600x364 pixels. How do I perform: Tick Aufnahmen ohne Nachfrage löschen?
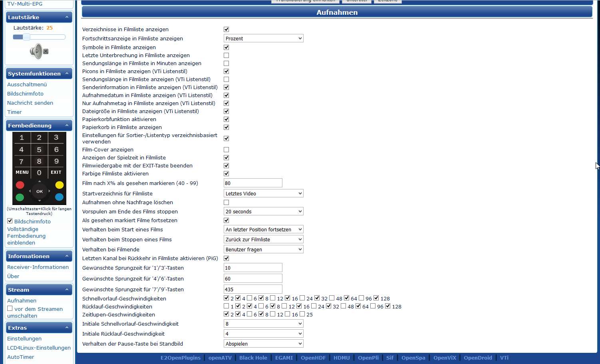(x=226, y=203)
